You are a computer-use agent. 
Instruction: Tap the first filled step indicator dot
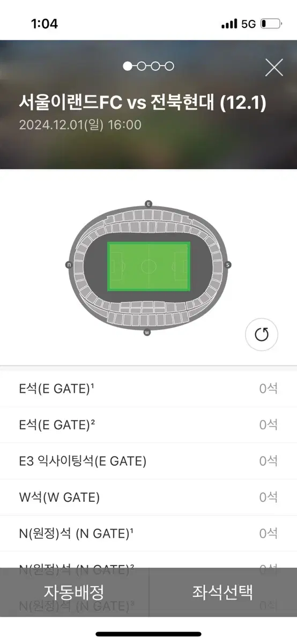pyautogui.click(x=128, y=66)
